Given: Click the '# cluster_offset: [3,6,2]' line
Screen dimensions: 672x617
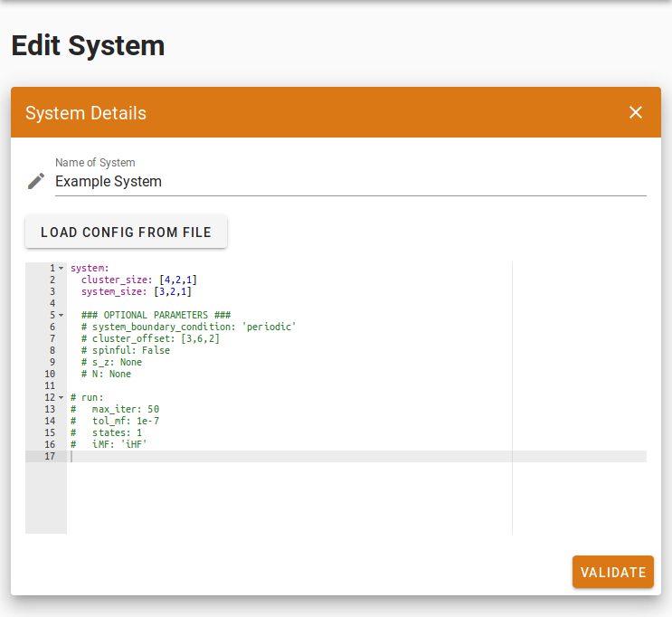Looking at the screenshot, I should click(150, 338).
